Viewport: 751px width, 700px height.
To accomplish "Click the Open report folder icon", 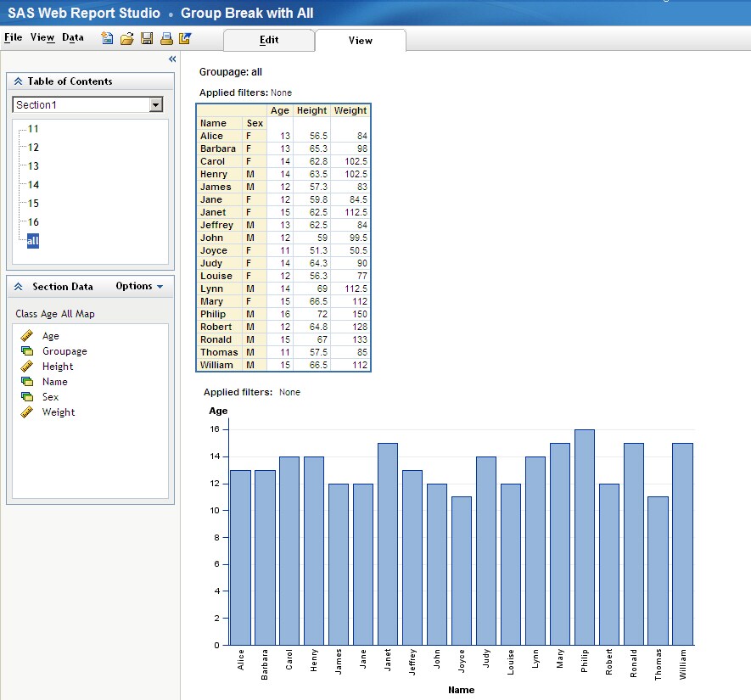I will click(x=126, y=38).
